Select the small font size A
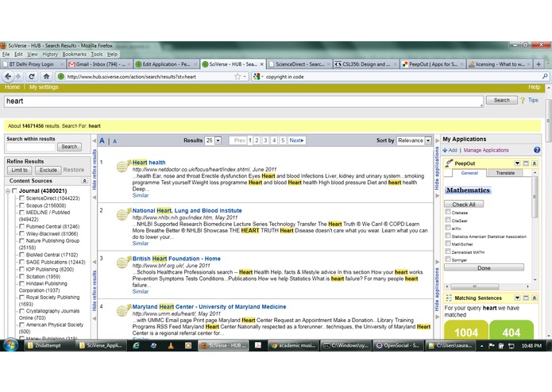The width and height of the screenshot is (552, 392). 114,141
